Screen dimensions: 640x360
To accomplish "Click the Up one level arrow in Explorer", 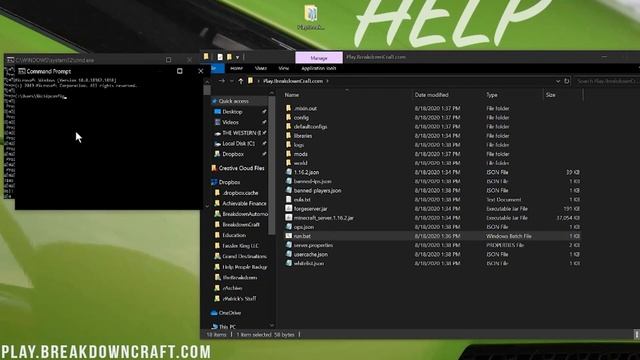I will point(240,81).
